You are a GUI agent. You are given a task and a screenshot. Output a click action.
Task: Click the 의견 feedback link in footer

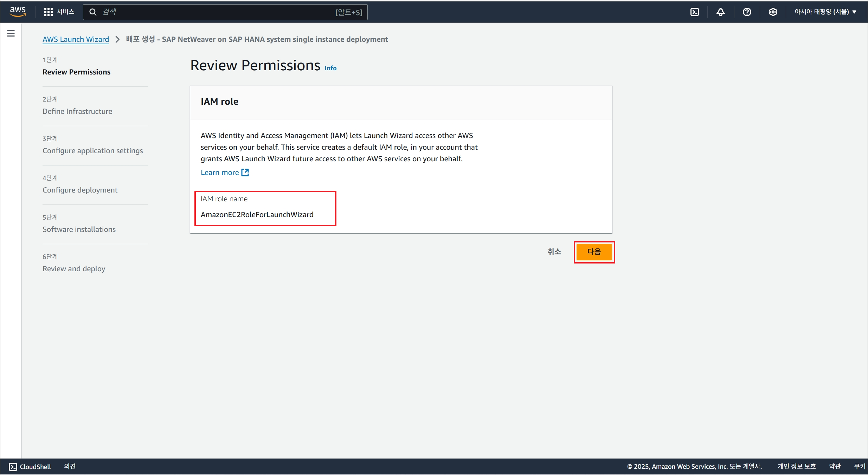tap(70, 466)
